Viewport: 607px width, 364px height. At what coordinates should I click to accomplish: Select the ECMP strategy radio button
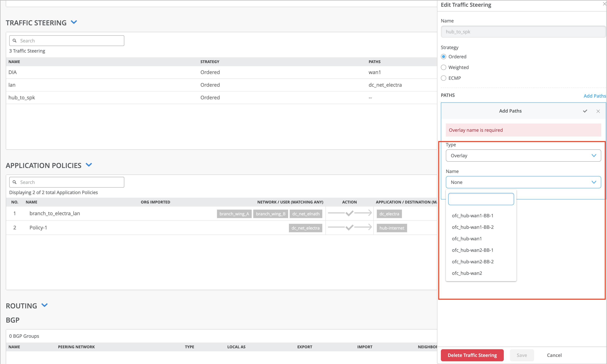point(443,78)
